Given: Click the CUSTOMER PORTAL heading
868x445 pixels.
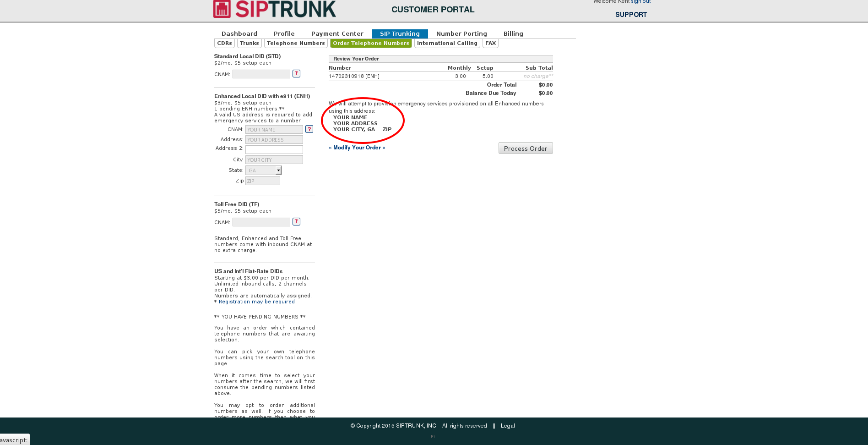Looking at the screenshot, I should [x=433, y=10].
